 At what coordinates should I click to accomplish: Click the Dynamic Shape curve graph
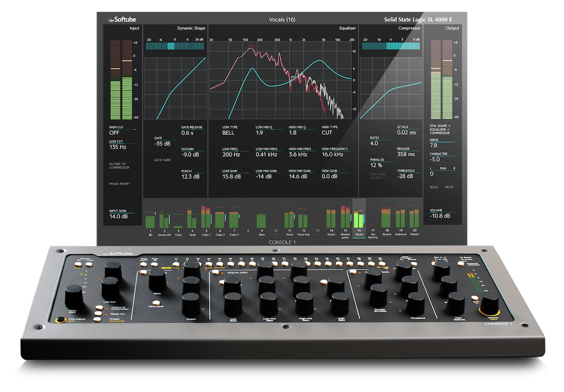click(x=175, y=88)
